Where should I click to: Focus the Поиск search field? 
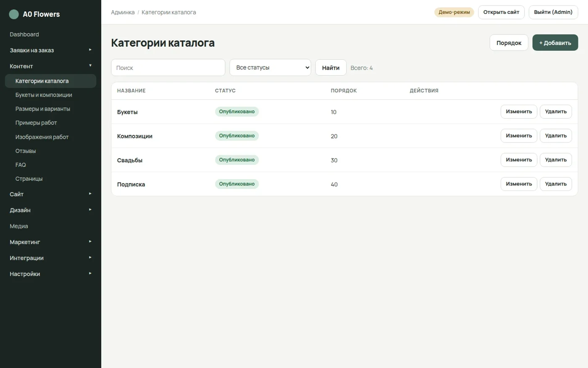tap(168, 68)
